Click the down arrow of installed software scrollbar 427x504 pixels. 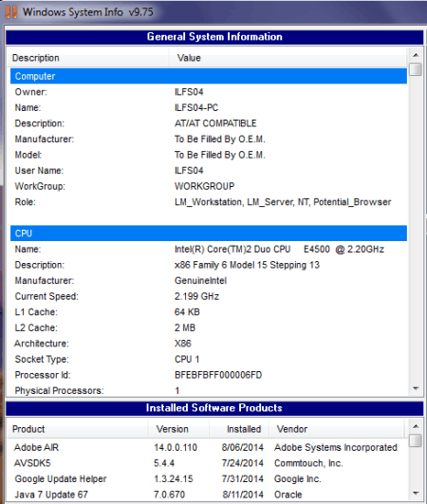[416, 494]
